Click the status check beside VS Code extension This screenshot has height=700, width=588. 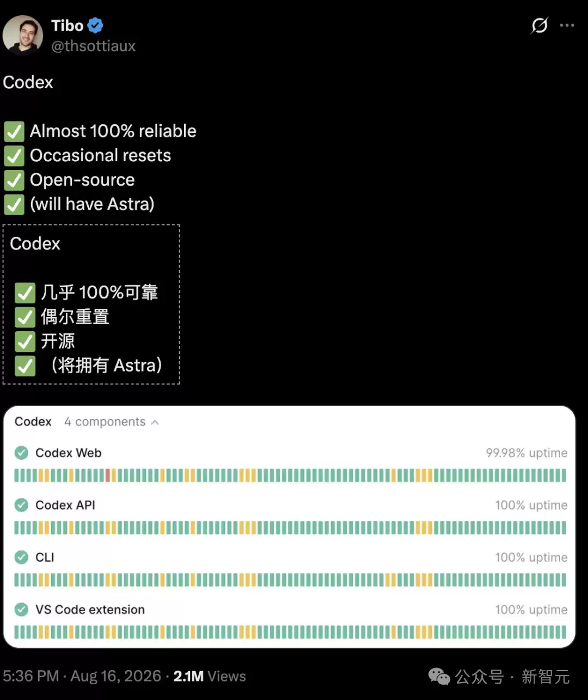pyautogui.click(x=22, y=610)
